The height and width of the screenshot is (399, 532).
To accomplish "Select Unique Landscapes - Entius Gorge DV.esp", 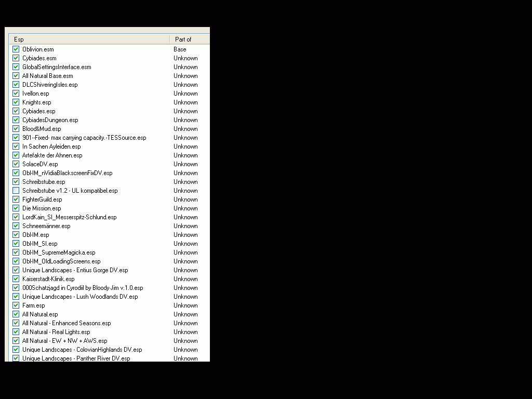I will pos(75,270).
